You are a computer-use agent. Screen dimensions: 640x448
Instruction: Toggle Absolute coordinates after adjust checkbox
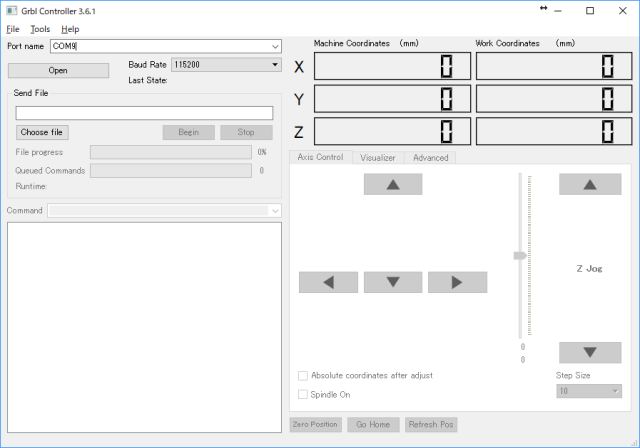tap(303, 376)
